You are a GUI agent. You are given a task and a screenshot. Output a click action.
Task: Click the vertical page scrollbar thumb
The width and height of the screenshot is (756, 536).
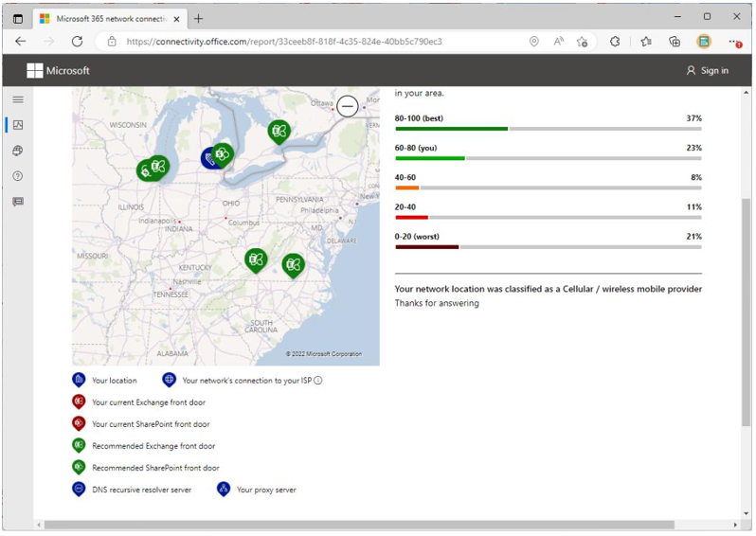tap(747, 312)
